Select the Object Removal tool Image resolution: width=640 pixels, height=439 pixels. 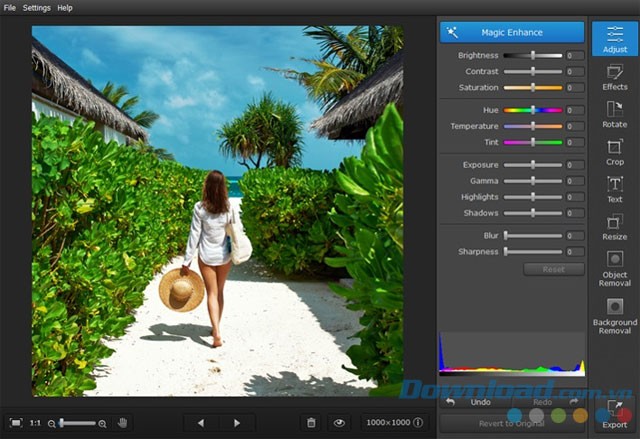pyautogui.click(x=615, y=268)
